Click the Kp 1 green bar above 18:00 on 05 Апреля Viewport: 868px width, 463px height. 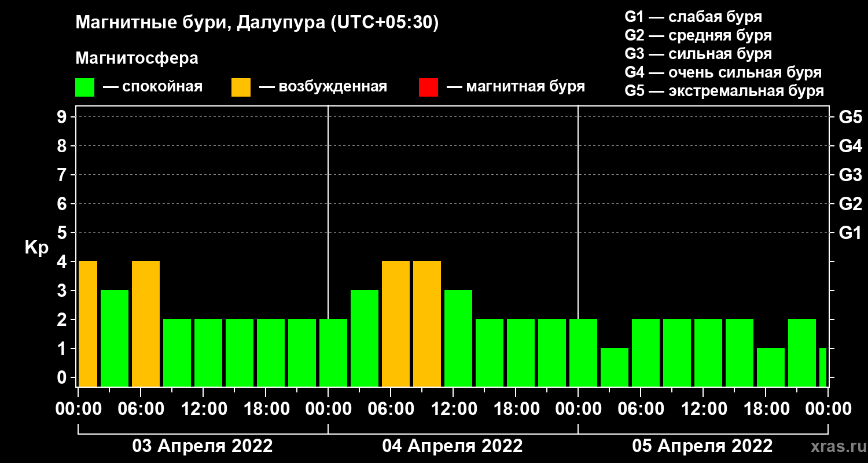pyautogui.click(x=771, y=367)
